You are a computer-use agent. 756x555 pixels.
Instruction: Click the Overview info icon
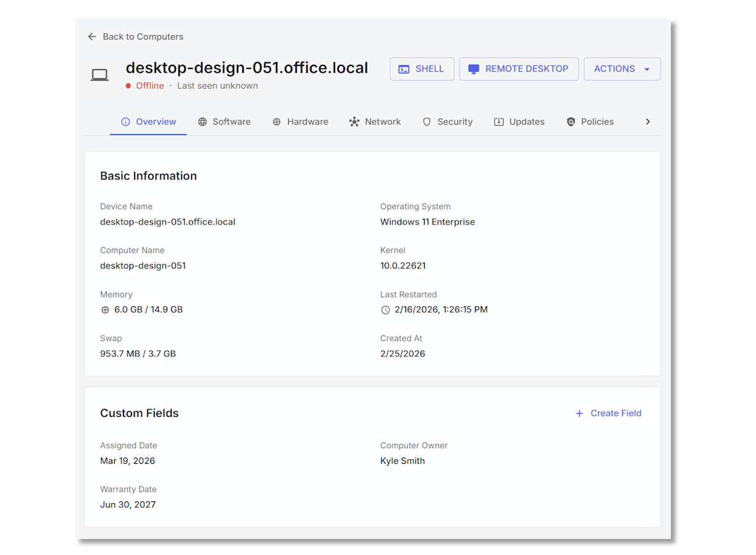(x=126, y=122)
